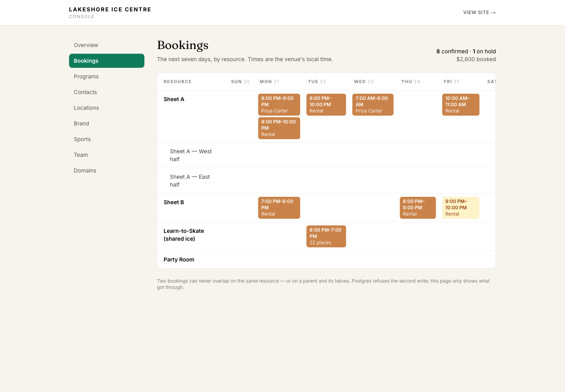Click the Party Room resource label
The height and width of the screenshot is (392, 565).
[x=179, y=260]
